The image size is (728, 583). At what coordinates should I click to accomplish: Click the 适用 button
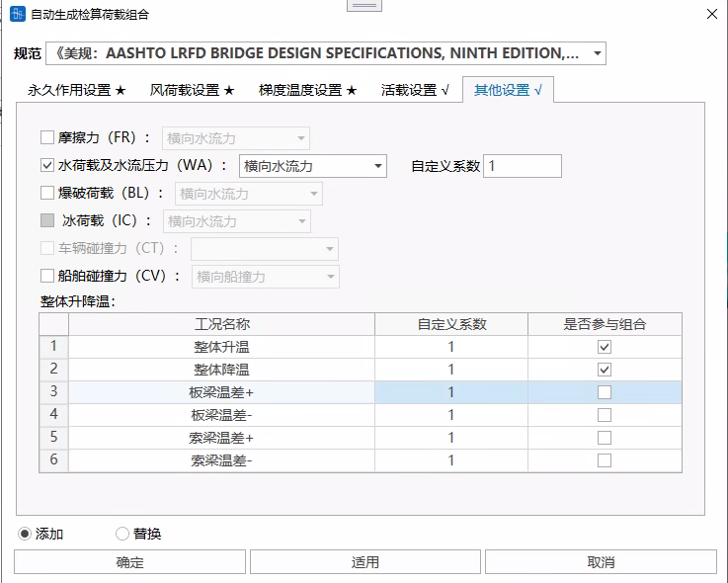[x=364, y=562]
